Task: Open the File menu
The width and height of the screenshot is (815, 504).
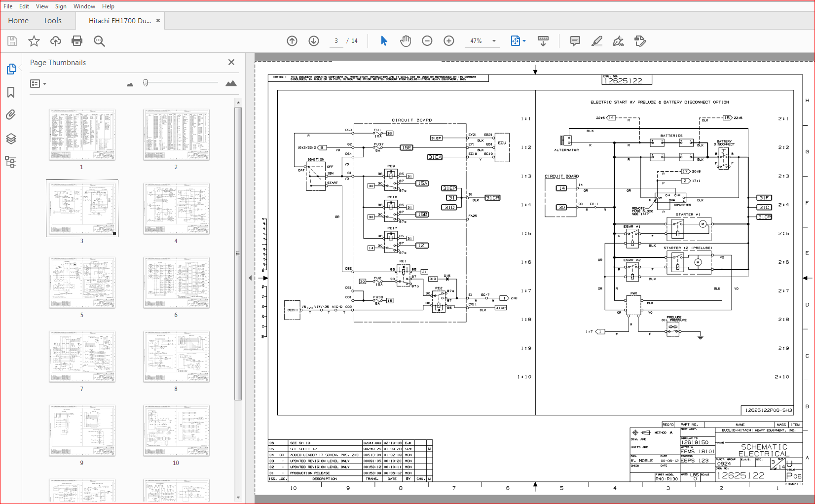Action: tap(8, 6)
